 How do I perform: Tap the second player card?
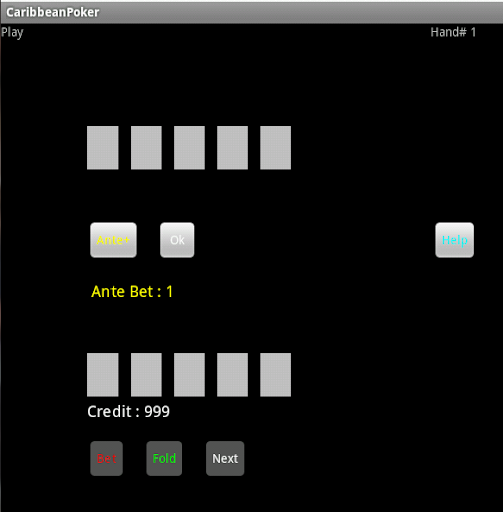[146, 375]
